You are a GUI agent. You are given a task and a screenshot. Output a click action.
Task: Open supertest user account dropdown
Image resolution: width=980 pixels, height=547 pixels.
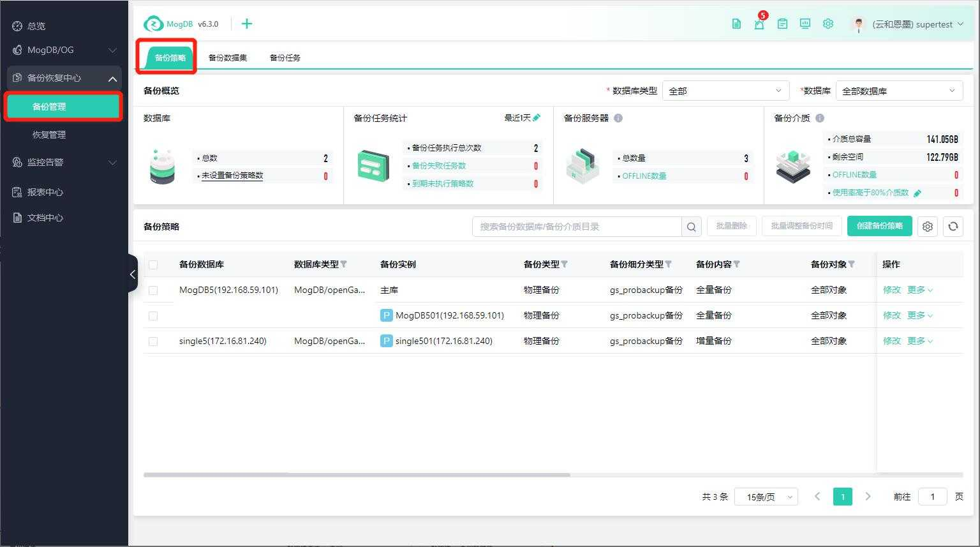coord(917,24)
